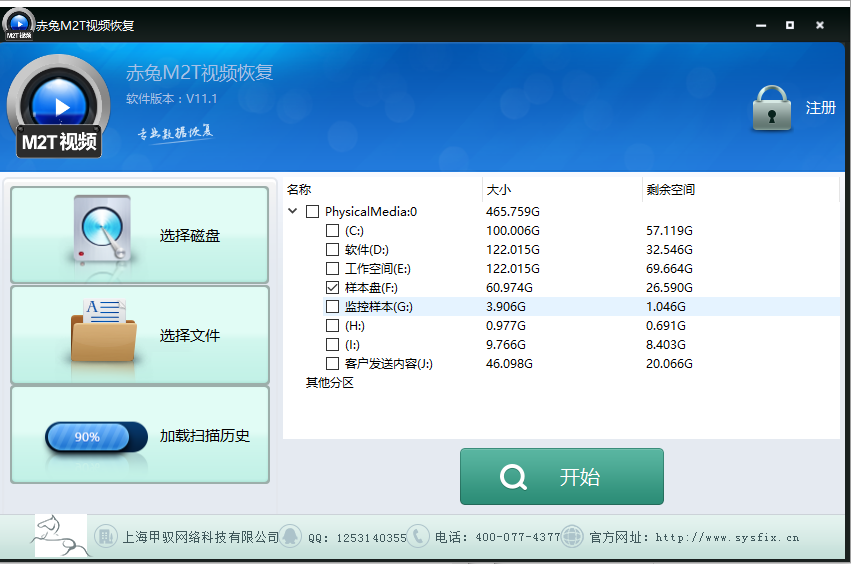This screenshot has width=851, height=564.
Task: Click the 8.403G free space value
Action: pyautogui.click(x=665, y=345)
